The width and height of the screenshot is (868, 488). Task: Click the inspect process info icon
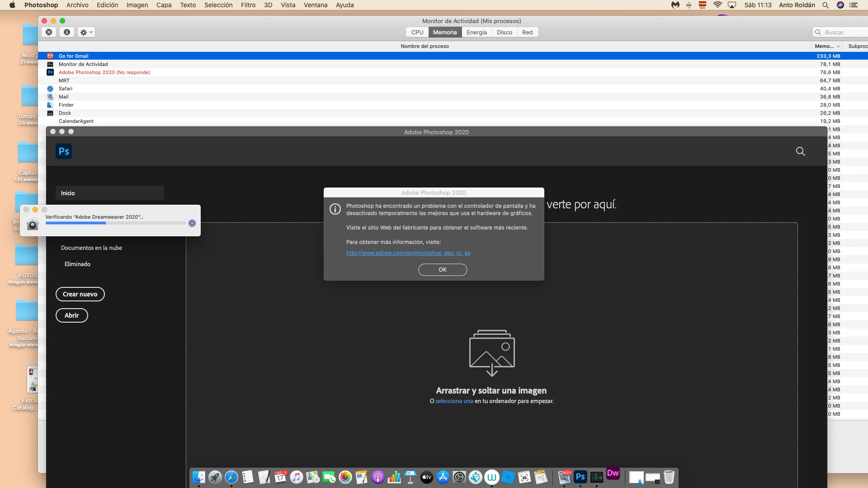pos(67,32)
